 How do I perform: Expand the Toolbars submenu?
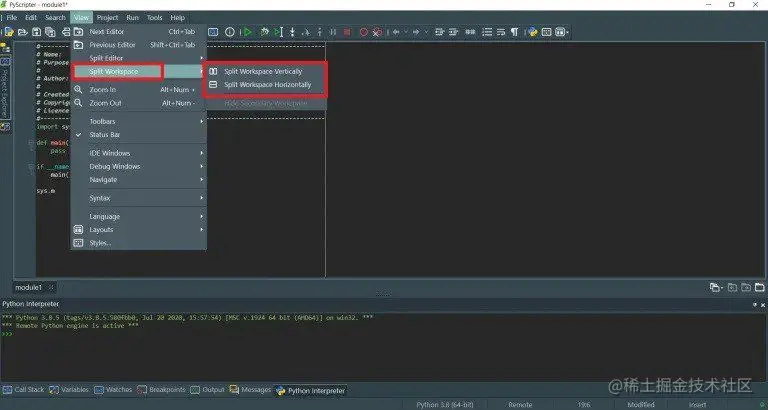139,121
